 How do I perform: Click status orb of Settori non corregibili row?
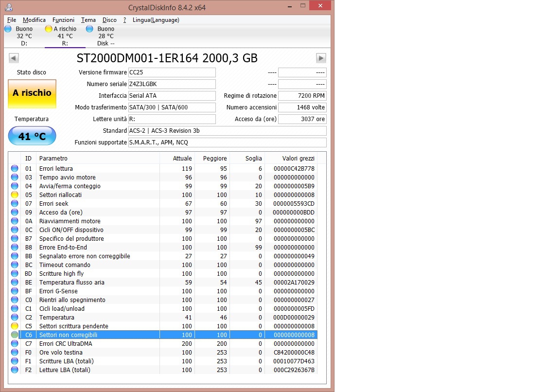[15, 335]
